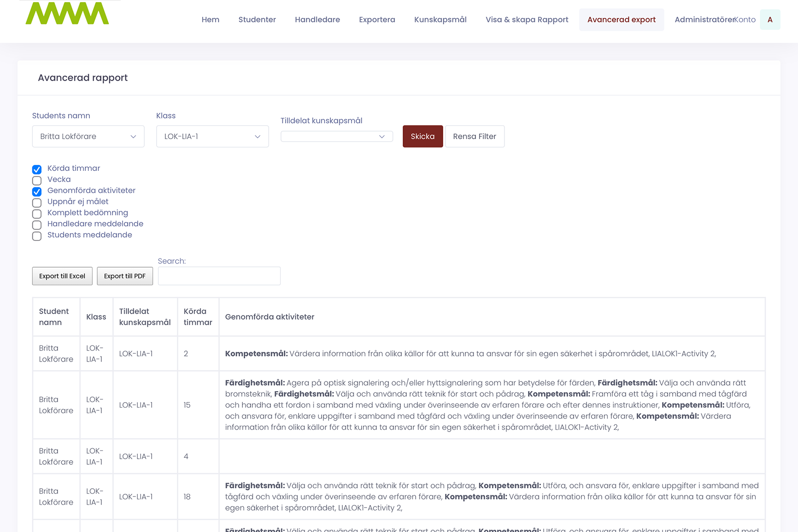Open the Kunskapsmål page
The image size is (798, 532).
tap(440, 19)
